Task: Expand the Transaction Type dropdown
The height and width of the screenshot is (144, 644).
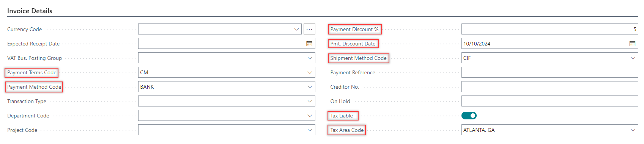Action: coord(310,101)
